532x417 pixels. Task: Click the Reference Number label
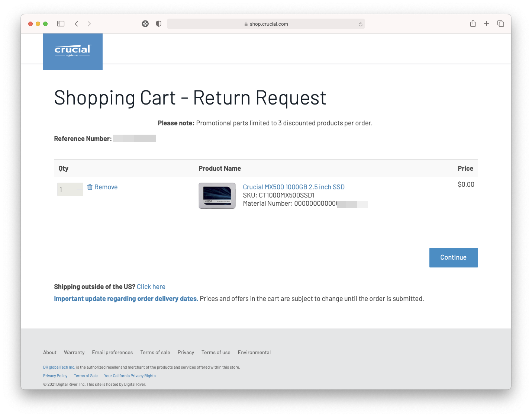(83, 139)
